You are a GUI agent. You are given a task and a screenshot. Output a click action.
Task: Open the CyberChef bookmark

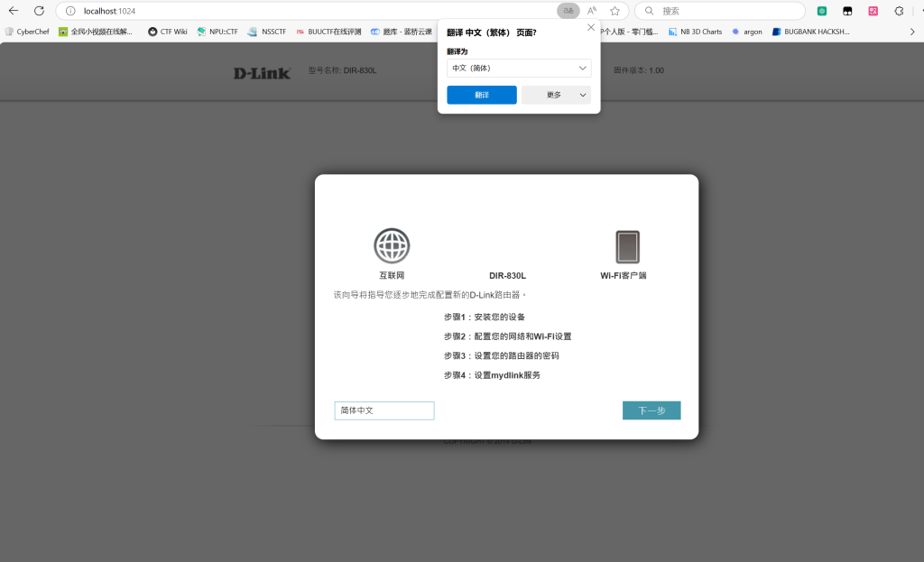tap(27, 32)
